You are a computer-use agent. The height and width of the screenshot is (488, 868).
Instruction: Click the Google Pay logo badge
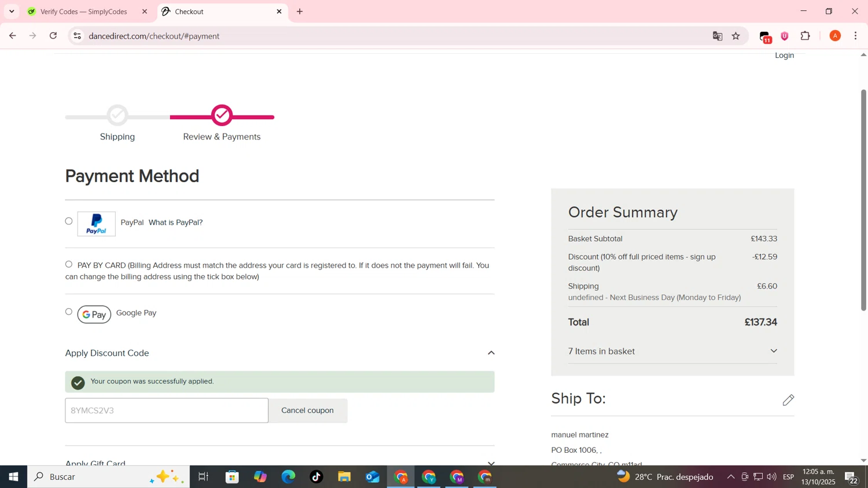pos(94,315)
